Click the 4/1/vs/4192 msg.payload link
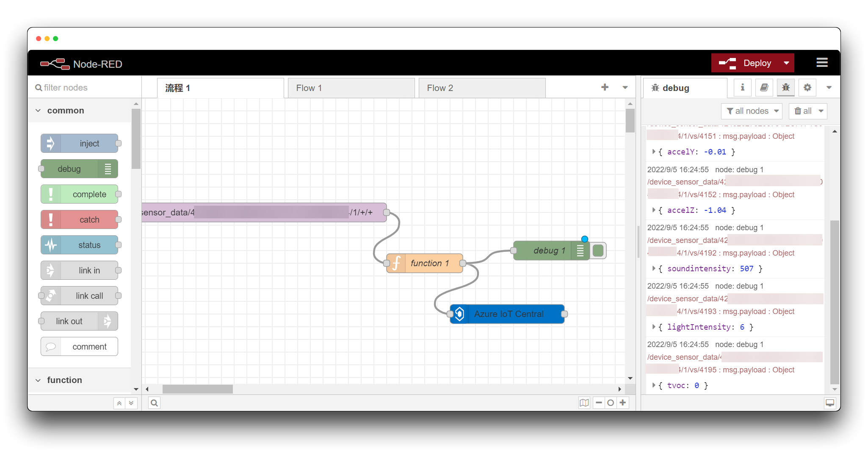The height and width of the screenshot is (452, 868). [x=736, y=253]
